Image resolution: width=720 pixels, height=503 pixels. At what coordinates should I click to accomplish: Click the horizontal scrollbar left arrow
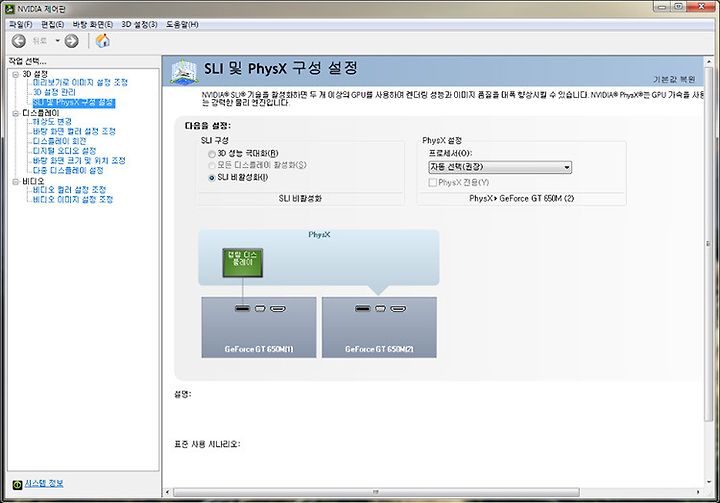pyautogui.click(x=167, y=492)
